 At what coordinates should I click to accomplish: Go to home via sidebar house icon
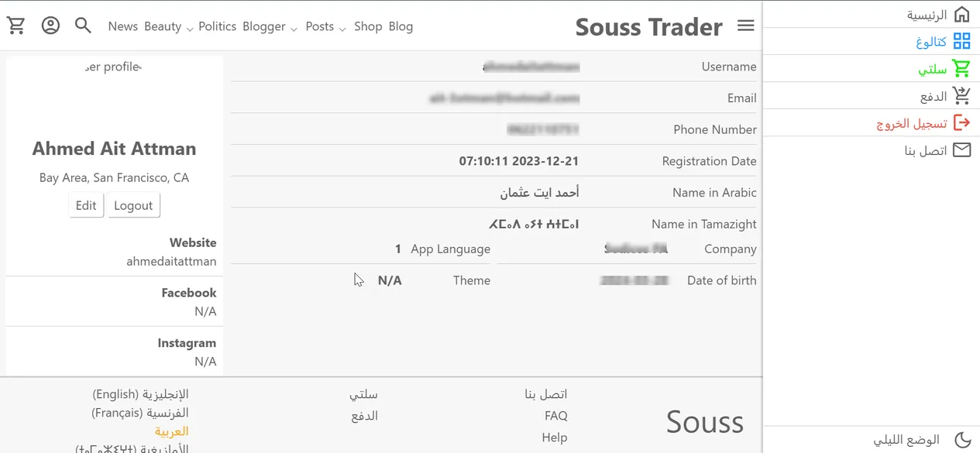click(x=961, y=15)
